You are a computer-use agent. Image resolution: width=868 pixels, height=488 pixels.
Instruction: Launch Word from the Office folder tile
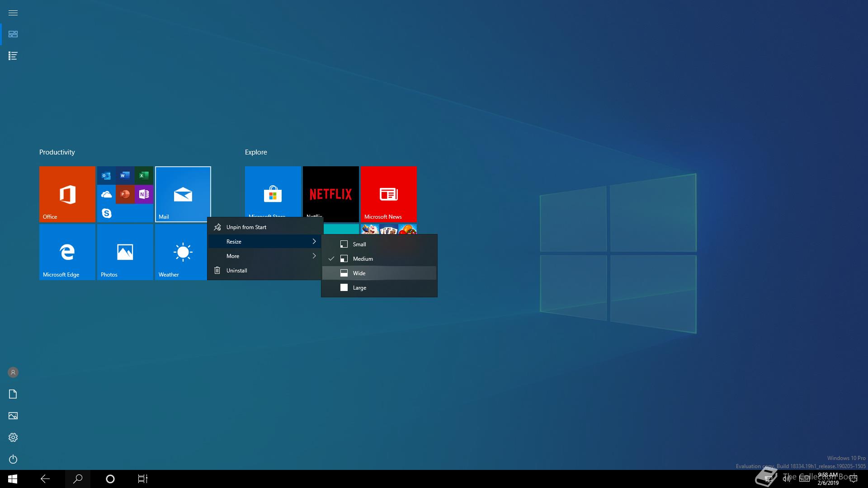[125, 175]
